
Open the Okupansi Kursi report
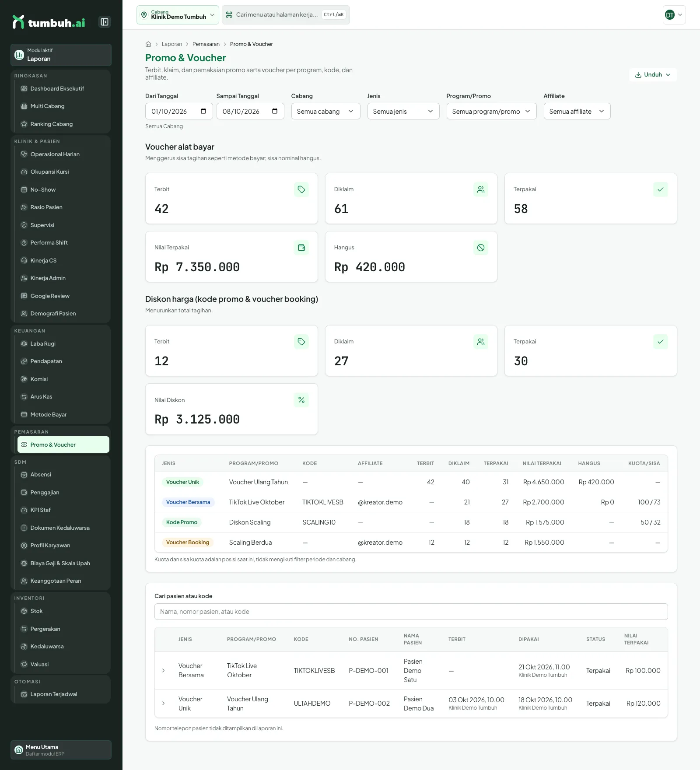click(x=63, y=172)
